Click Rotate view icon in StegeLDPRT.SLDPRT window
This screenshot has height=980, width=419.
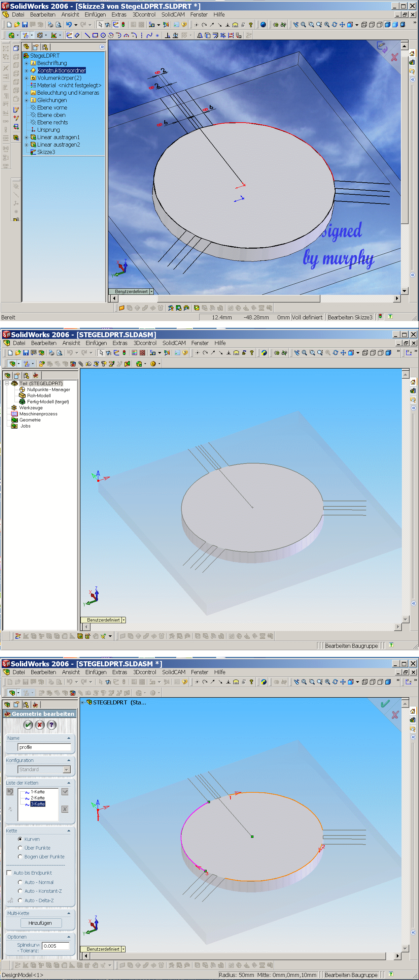coord(335,25)
